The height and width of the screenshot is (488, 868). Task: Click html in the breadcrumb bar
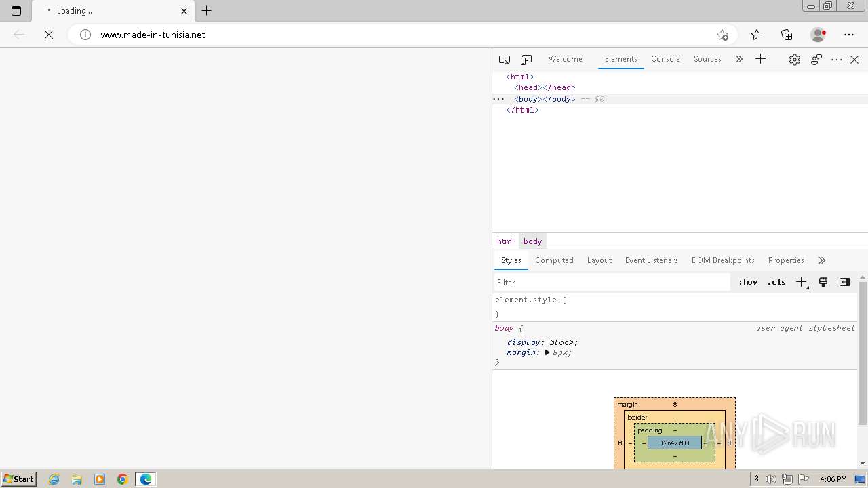(x=505, y=241)
